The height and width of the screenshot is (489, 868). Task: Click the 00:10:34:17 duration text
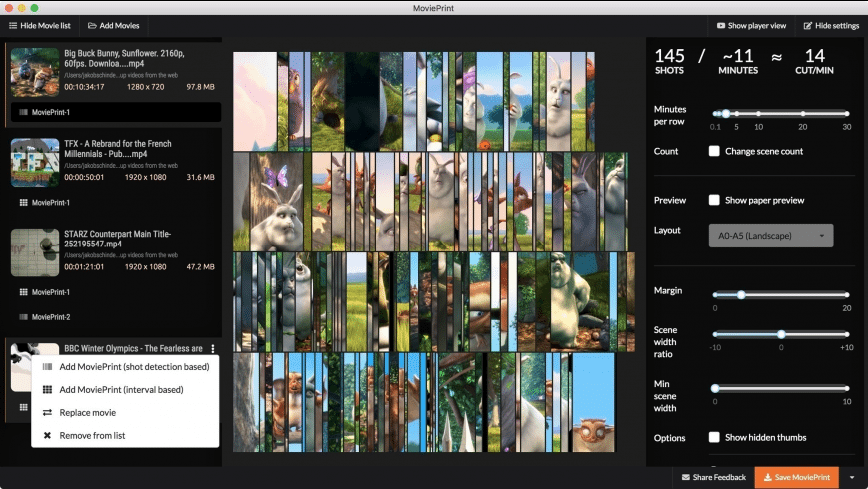click(84, 87)
